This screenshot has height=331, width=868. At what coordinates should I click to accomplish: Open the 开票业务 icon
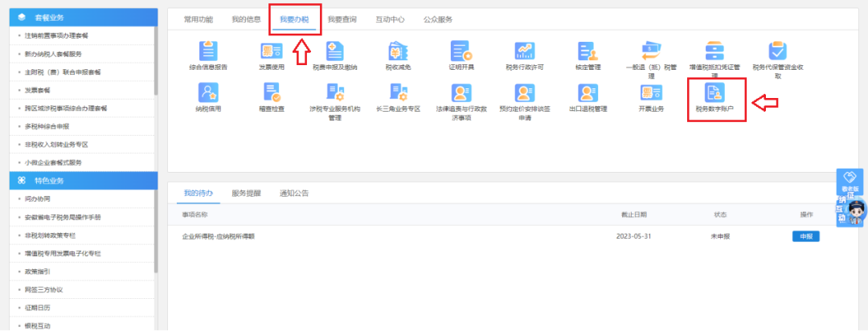(x=651, y=92)
